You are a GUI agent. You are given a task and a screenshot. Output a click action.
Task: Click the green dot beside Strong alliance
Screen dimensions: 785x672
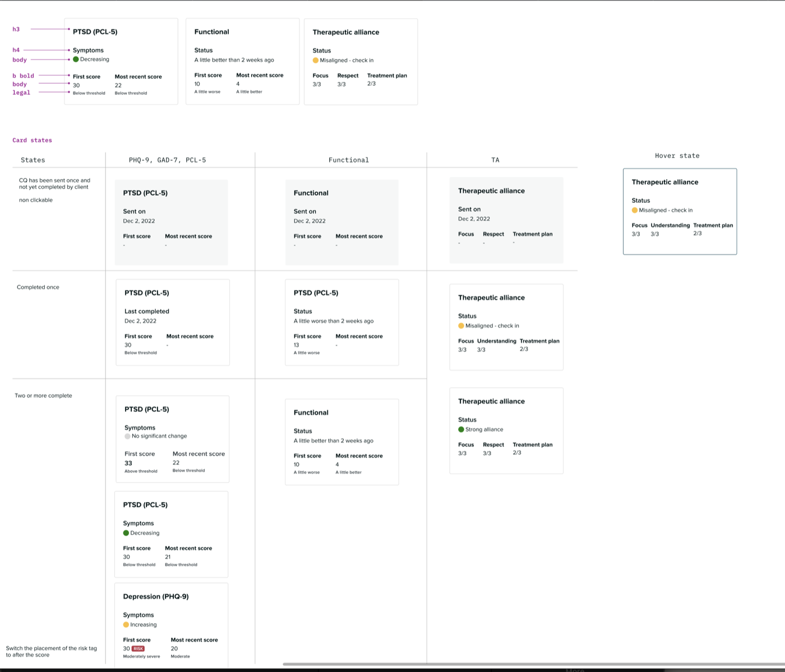coord(461,429)
